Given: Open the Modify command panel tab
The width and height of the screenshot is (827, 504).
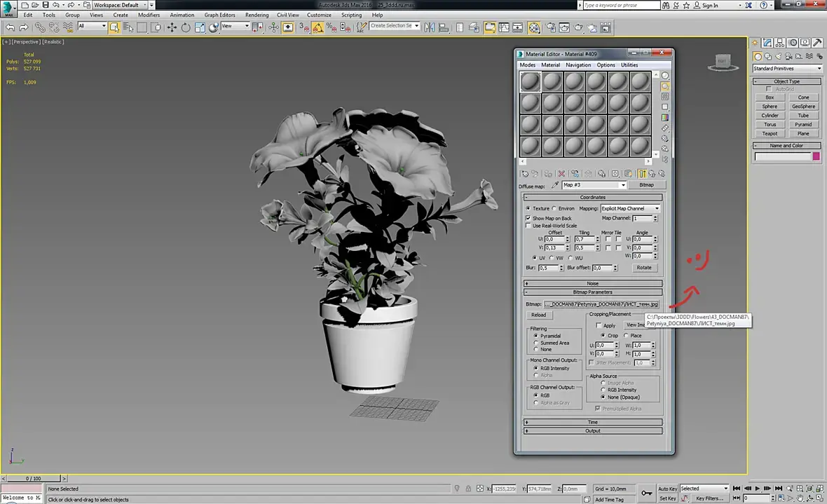Looking at the screenshot, I should 768,43.
